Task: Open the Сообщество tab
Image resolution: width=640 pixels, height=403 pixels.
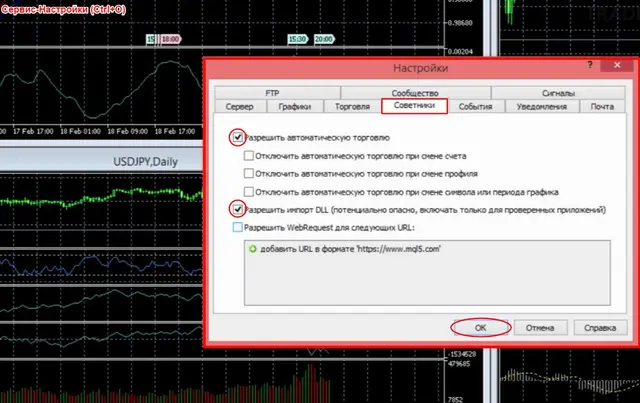Action: click(x=416, y=93)
